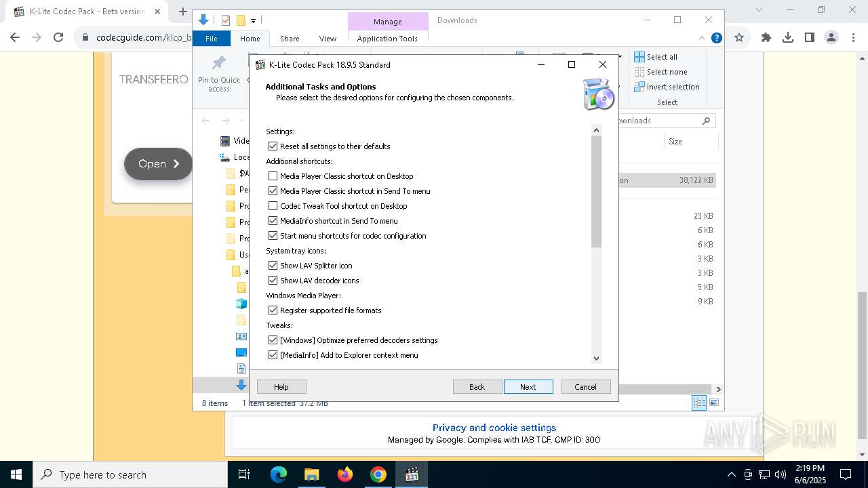Uncheck MediaInfo shortcut in Send To menu

[x=273, y=221]
